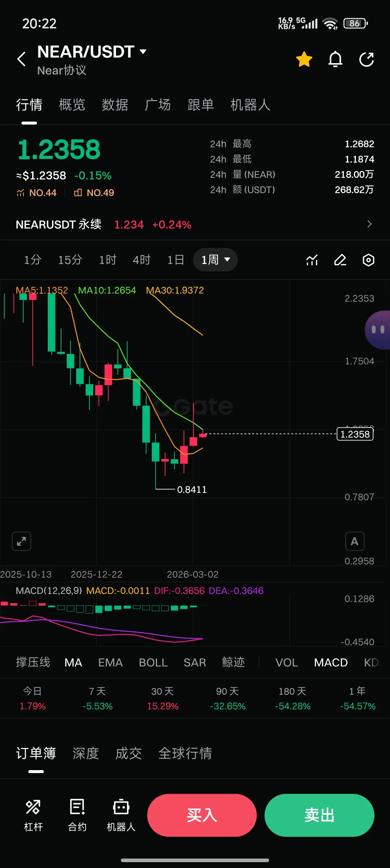This screenshot has width=390, height=868.
Task: Open the NO.44 market-cap ranking
Action: pyautogui.click(x=36, y=193)
